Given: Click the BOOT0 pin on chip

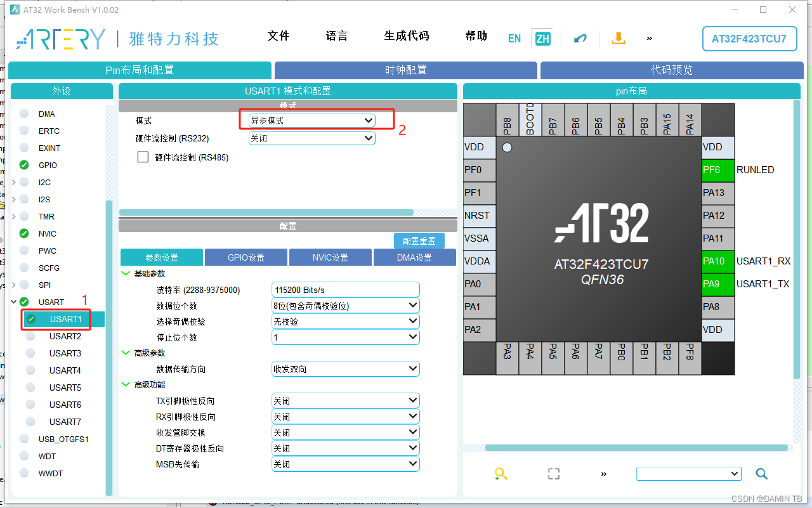Looking at the screenshot, I should pos(530,120).
